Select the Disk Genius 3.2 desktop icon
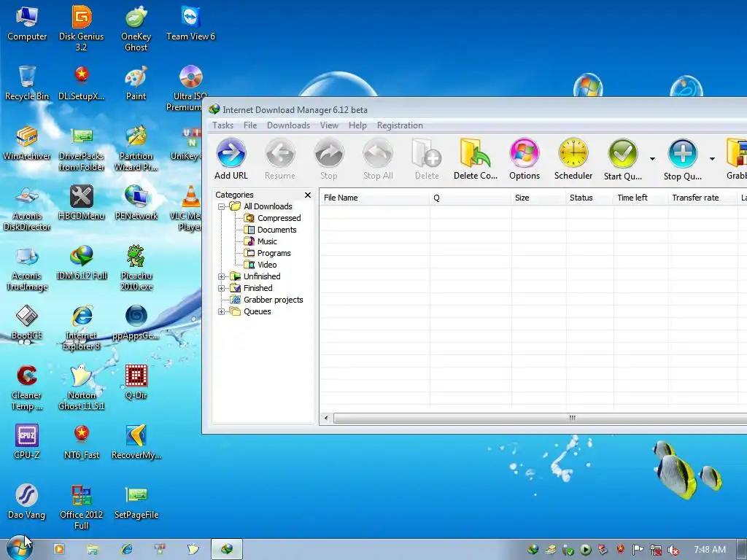747x560 pixels. (82, 28)
